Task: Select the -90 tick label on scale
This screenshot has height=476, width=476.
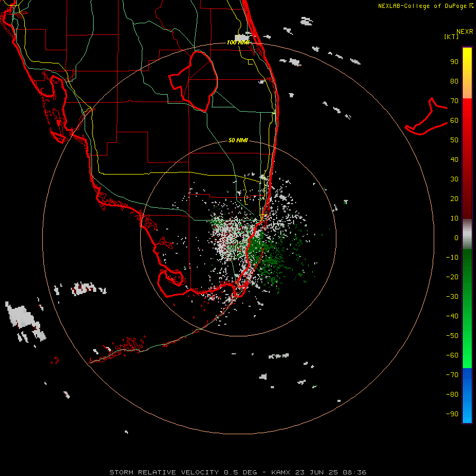Action: click(x=452, y=414)
